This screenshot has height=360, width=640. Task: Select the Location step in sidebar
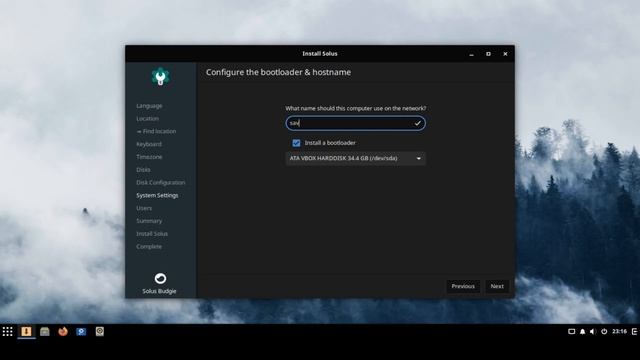147,118
